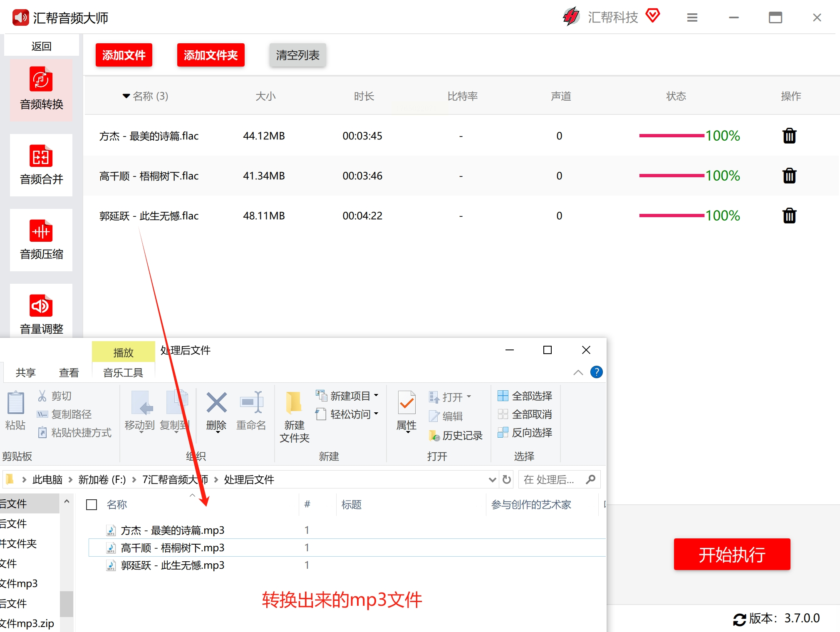Viewport: 840px width, 632px height.
Task: Open the 音乐工具 ribbon tab
Action: click(123, 372)
